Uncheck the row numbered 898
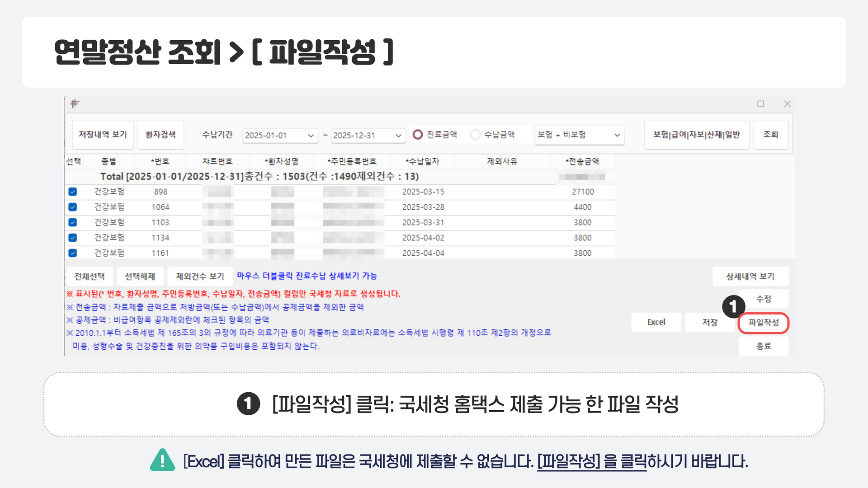 tap(72, 192)
